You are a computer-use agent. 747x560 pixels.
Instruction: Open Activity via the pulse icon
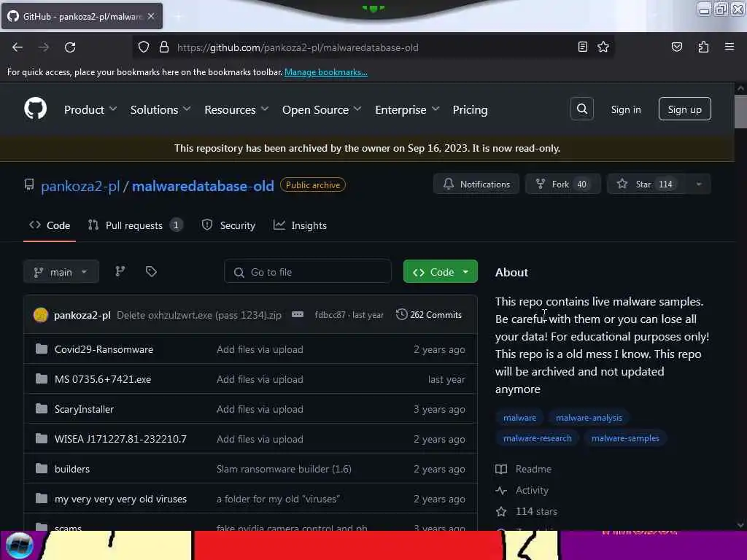click(x=501, y=490)
